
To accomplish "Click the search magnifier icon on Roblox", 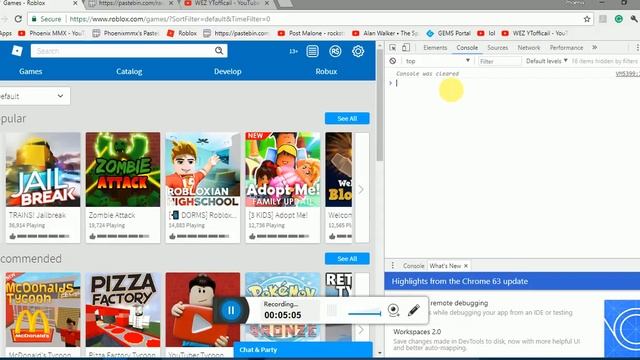I will 219,51.
